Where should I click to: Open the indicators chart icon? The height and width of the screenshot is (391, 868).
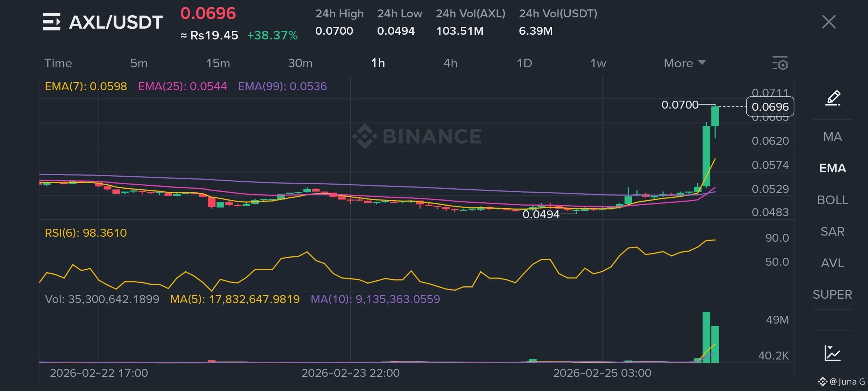(833, 353)
